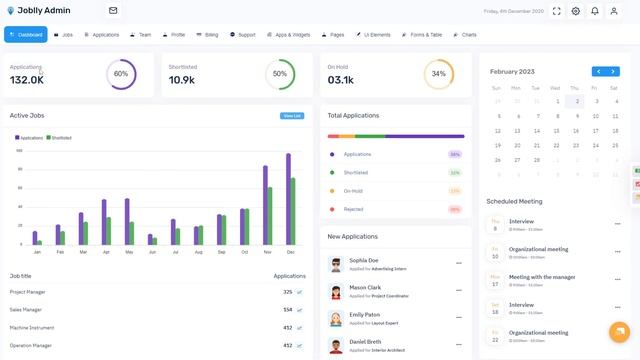Expand the UI Elements menu
The width and height of the screenshot is (640, 360).
[x=373, y=35]
